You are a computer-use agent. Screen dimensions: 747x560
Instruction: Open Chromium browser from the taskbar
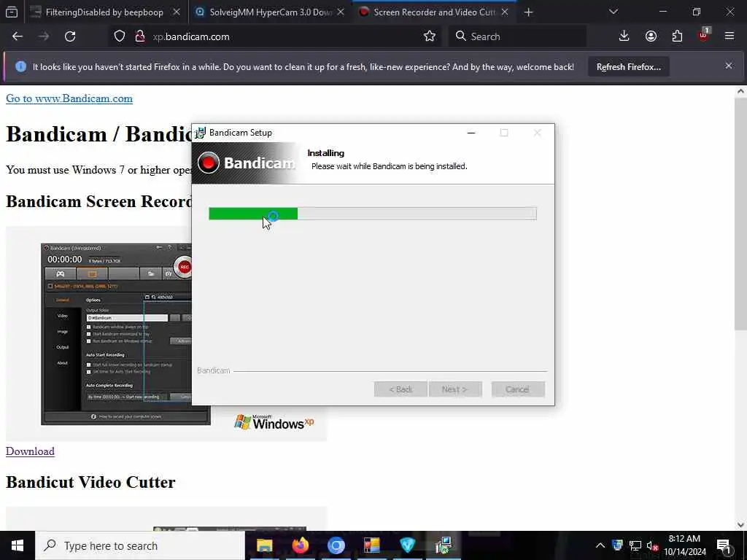[x=336, y=545]
